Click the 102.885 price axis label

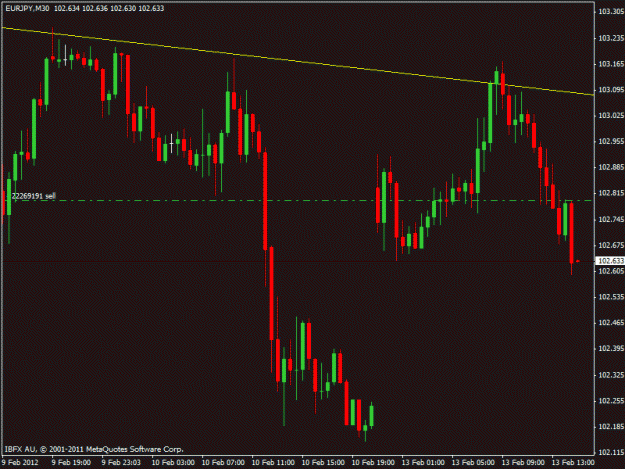[611, 167]
